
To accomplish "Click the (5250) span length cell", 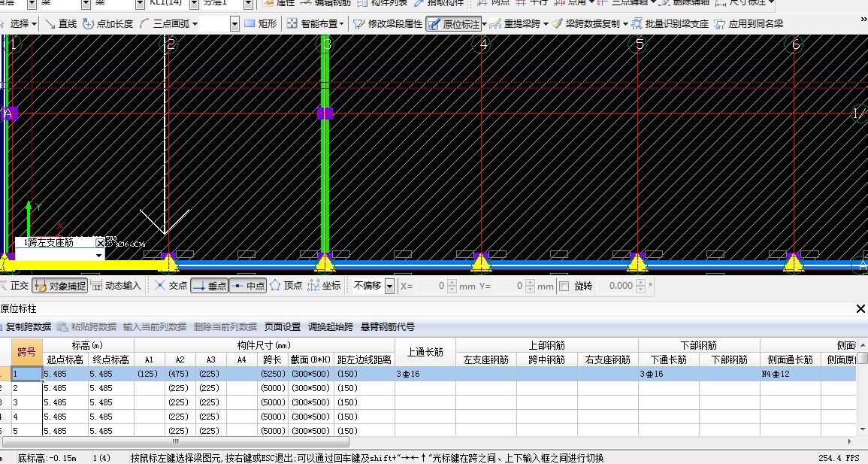I will (273, 374).
